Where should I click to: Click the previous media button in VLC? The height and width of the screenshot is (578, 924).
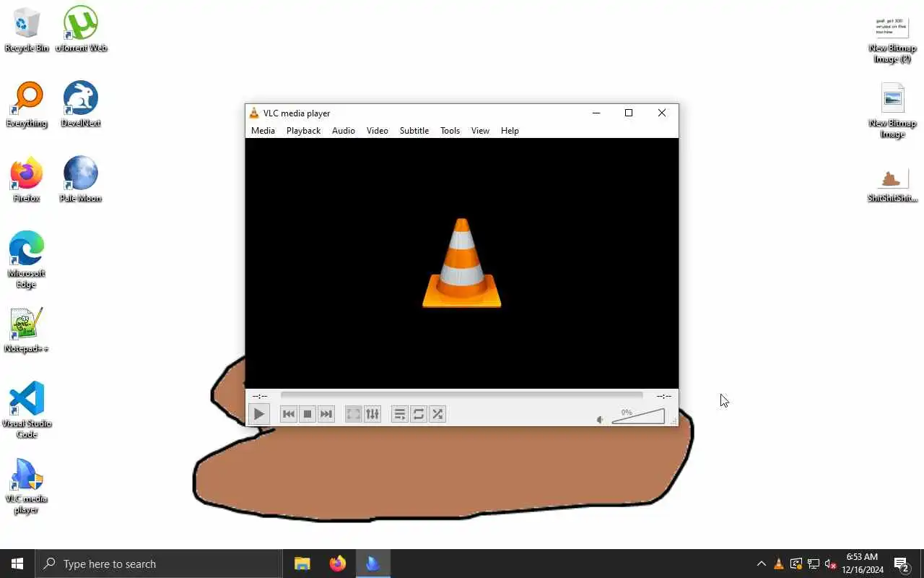[289, 414]
